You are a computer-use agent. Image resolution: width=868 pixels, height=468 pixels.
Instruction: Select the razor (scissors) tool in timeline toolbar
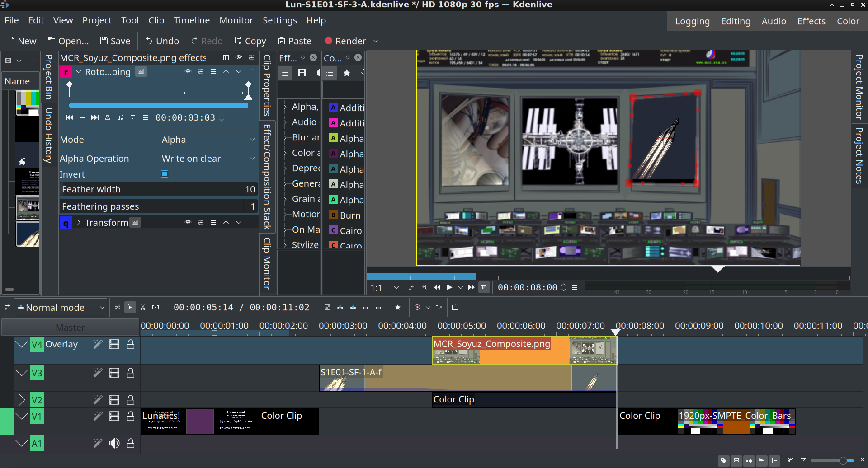pos(143,308)
